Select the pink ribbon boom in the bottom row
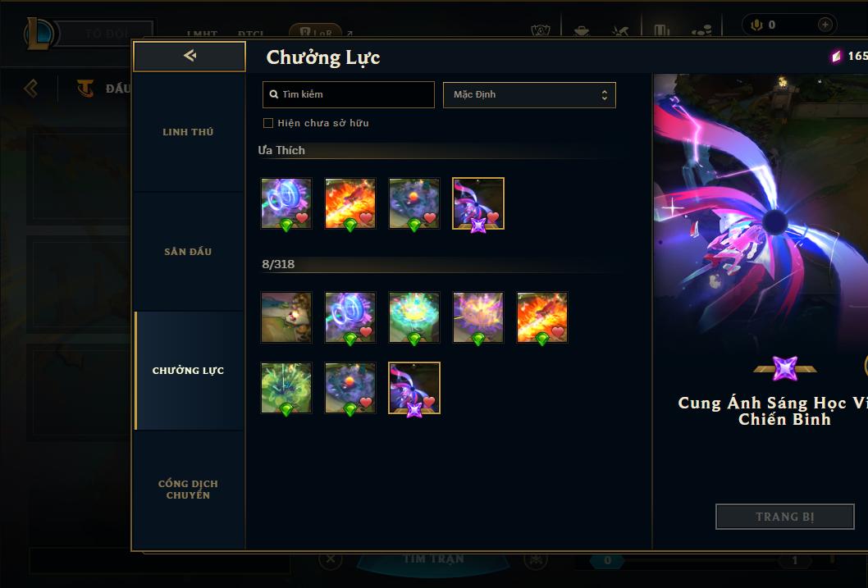 pyautogui.click(x=414, y=388)
